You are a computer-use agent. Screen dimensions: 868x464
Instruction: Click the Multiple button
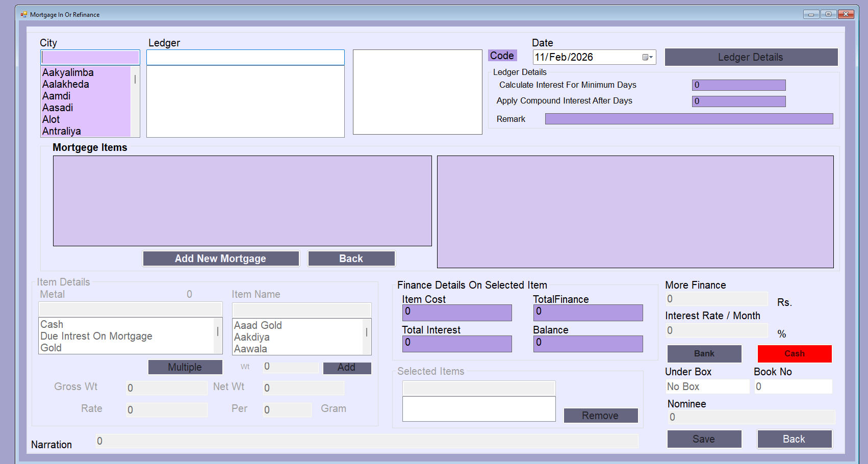(x=185, y=367)
